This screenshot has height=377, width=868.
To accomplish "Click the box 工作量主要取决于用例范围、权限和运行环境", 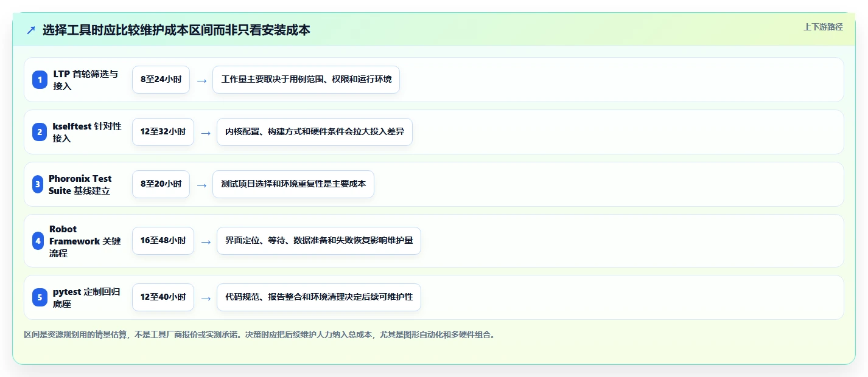I will pyautogui.click(x=306, y=80).
